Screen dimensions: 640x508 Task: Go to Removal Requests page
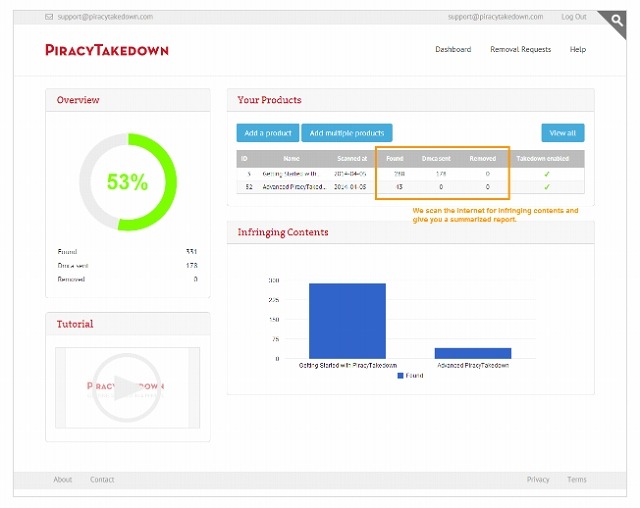(x=520, y=50)
